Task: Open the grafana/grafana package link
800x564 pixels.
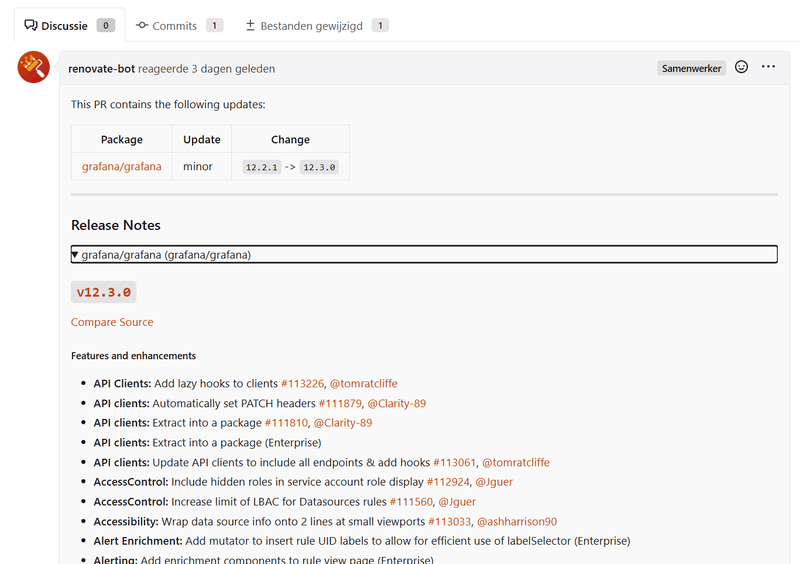Action: coord(121,167)
